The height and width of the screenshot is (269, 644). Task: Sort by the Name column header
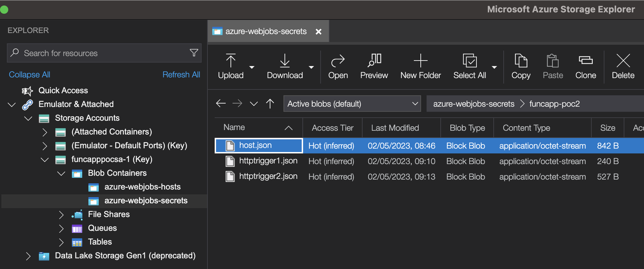258,128
